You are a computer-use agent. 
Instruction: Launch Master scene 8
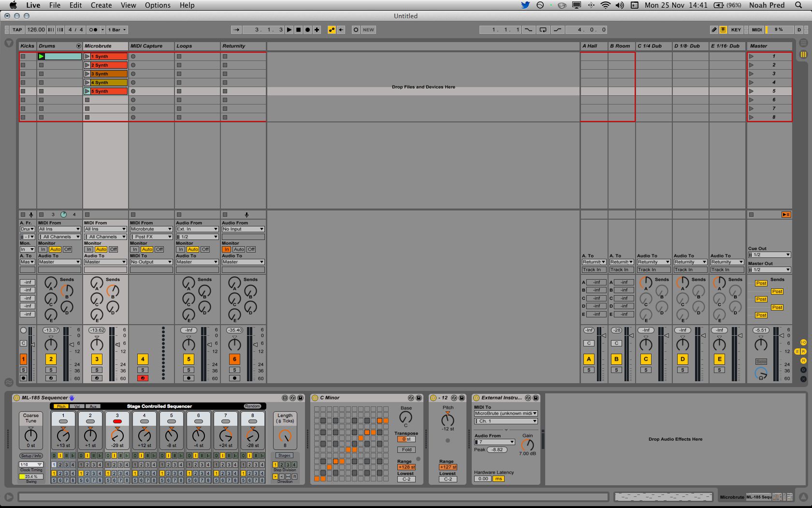[x=752, y=117]
